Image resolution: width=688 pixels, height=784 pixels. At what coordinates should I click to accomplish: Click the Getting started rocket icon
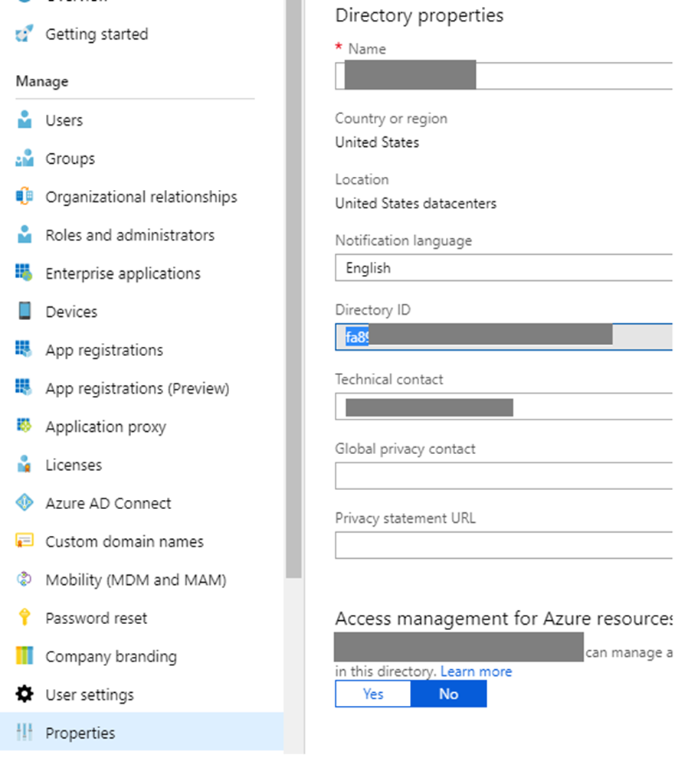click(24, 34)
